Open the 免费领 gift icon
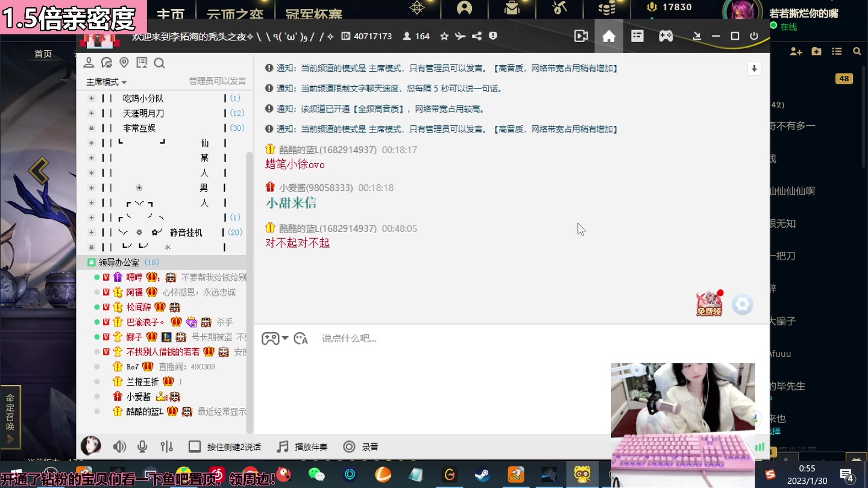868x488 pixels. (709, 304)
